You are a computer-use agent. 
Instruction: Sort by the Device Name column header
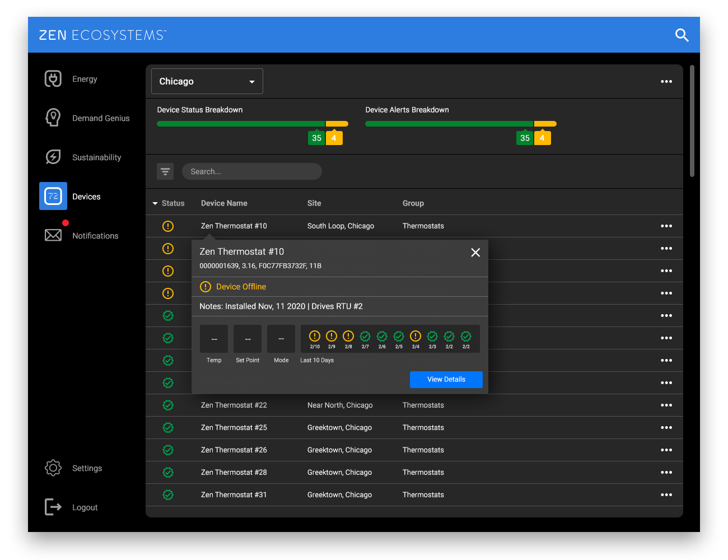[x=224, y=203]
